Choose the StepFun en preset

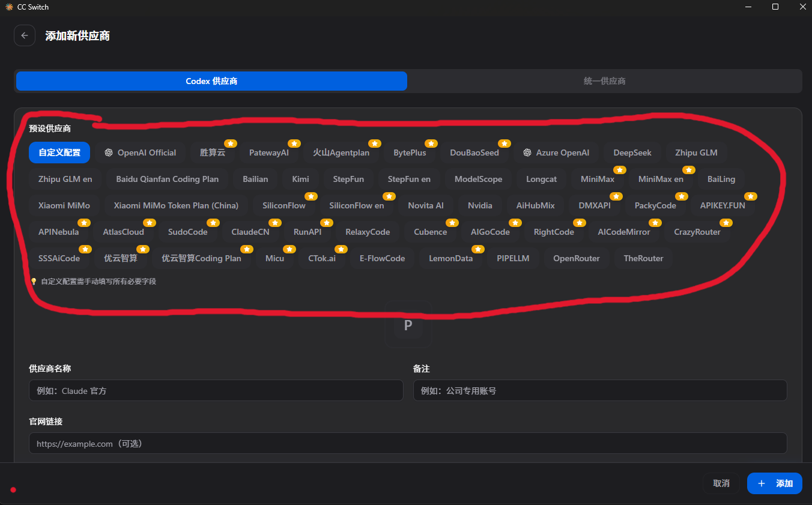[409, 179]
